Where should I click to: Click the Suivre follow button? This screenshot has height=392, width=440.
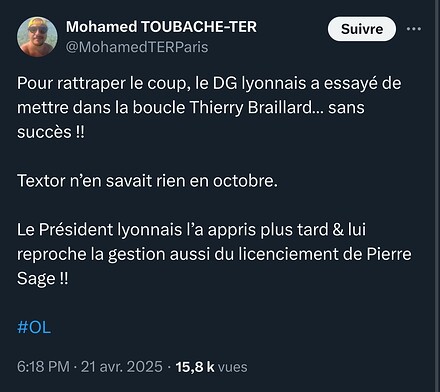click(x=362, y=29)
